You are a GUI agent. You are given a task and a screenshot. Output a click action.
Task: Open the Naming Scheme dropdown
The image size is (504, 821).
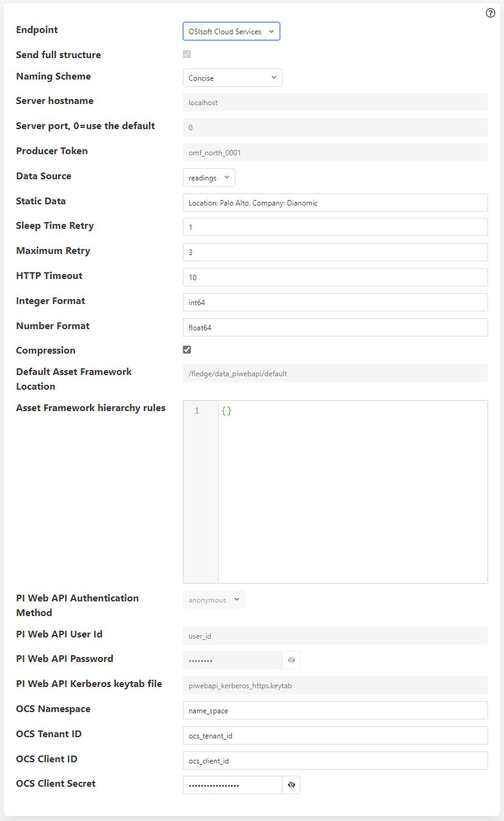click(232, 78)
